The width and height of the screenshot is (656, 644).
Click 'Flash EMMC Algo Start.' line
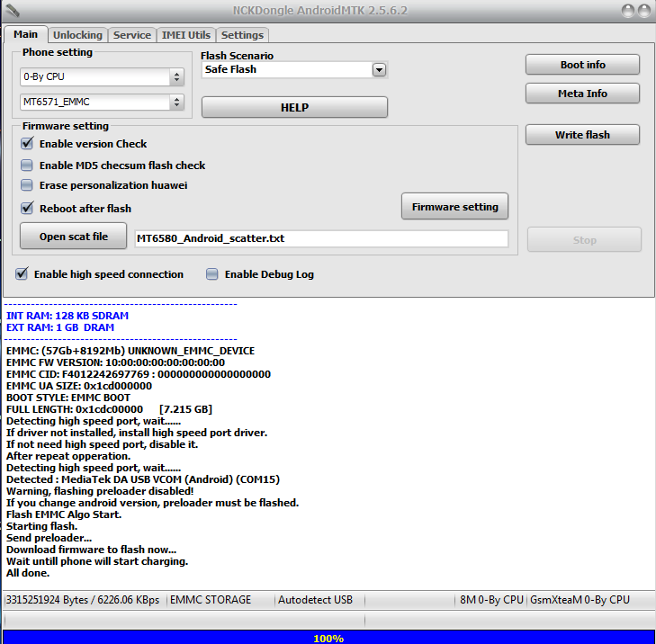pyautogui.click(x=64, y=514)
